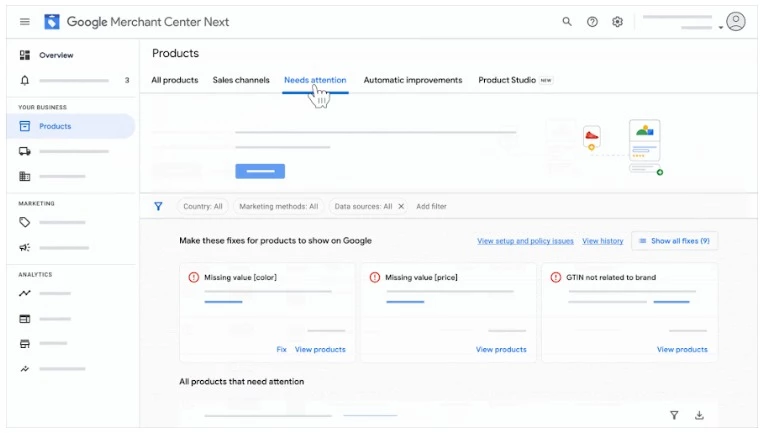Click the megaphone marketing sidebar icon
767x434 pixels.
[x=24, y=248]
